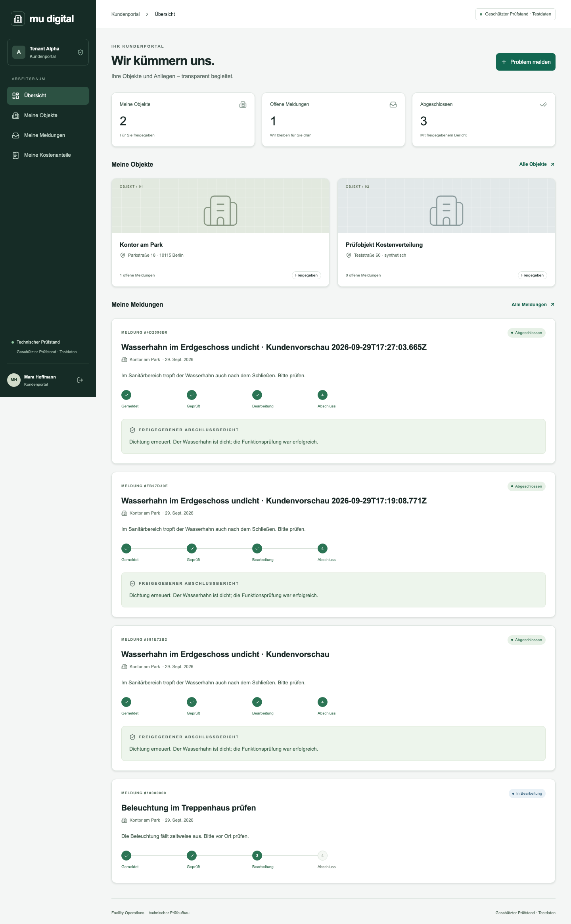Click the Technischer Prüfstand status text
This screenshot has height=924, width=571.
coord(38,342)
